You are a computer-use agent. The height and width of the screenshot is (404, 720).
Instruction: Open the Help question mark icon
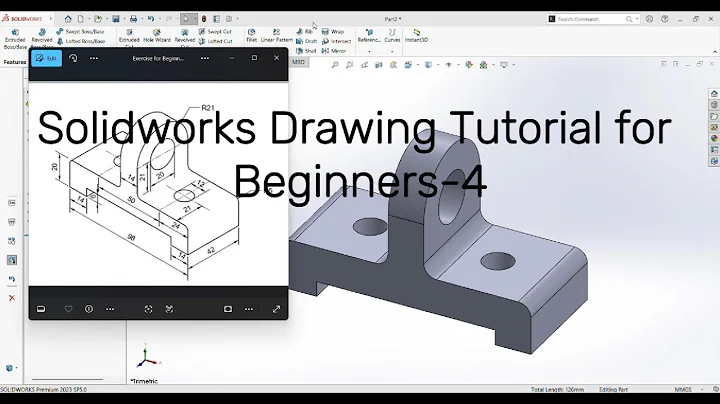(x=665, y=19)
